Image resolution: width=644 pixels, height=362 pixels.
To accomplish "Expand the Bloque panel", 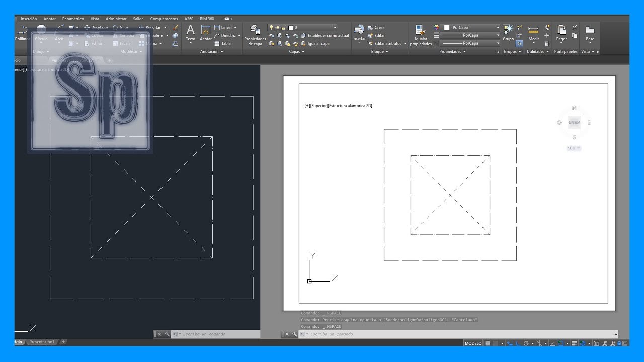I will coord(379,51).
